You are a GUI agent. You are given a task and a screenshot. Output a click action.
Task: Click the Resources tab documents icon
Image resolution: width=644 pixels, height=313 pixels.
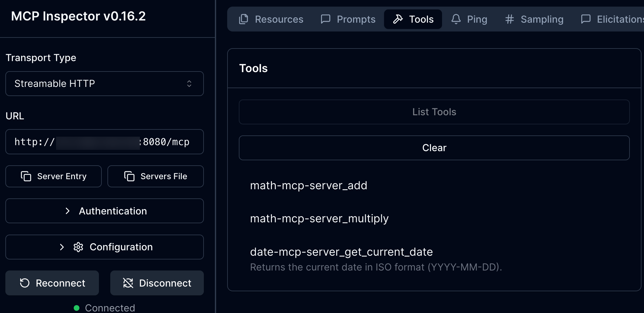click(244, 19)
